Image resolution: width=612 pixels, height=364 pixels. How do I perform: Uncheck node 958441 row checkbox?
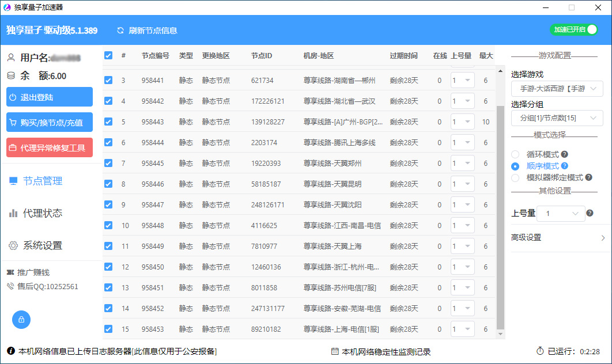(x=108, y=81)
